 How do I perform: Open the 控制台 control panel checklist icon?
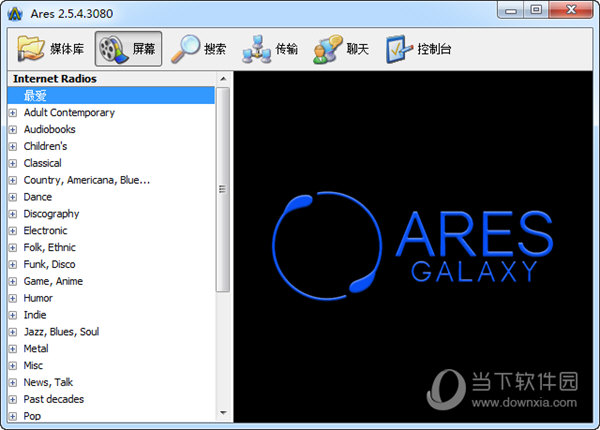[399, 49]
